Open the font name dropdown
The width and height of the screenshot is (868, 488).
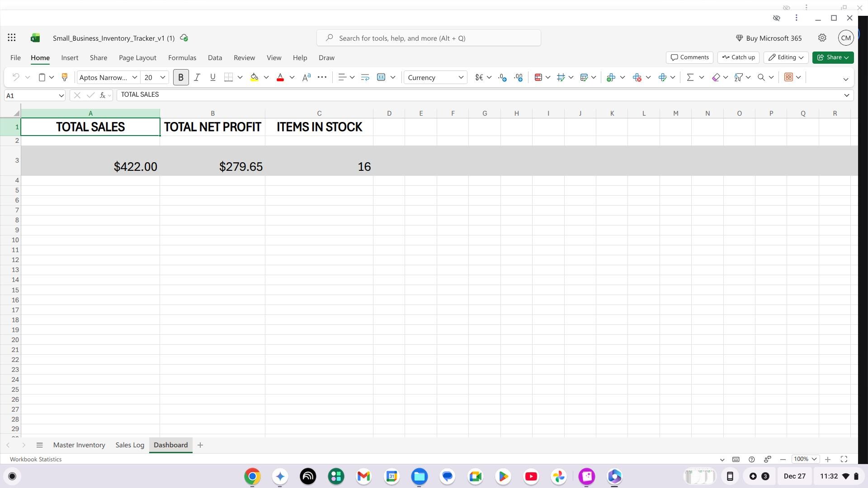[134, 78]
